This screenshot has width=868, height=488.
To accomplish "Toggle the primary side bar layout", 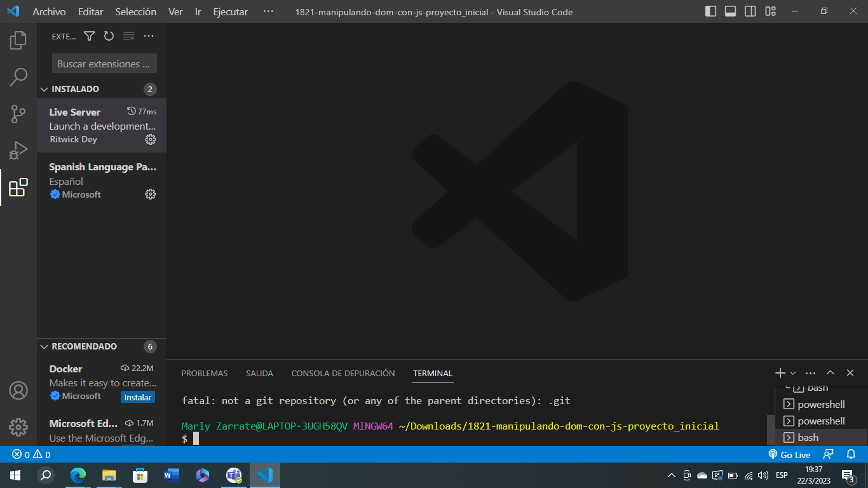I will (711, 11).
